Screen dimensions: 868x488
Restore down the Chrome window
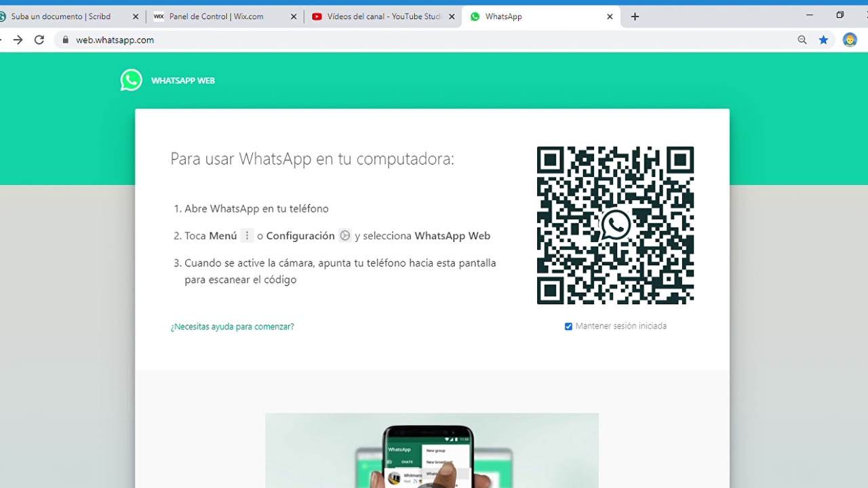point(840,15)
